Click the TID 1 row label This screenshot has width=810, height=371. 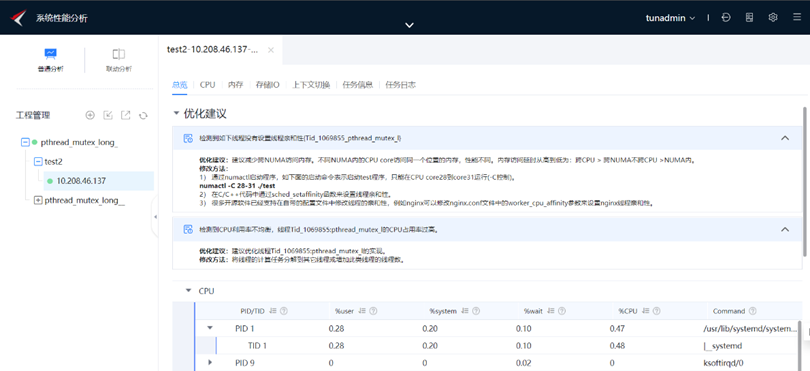[257, 346]
